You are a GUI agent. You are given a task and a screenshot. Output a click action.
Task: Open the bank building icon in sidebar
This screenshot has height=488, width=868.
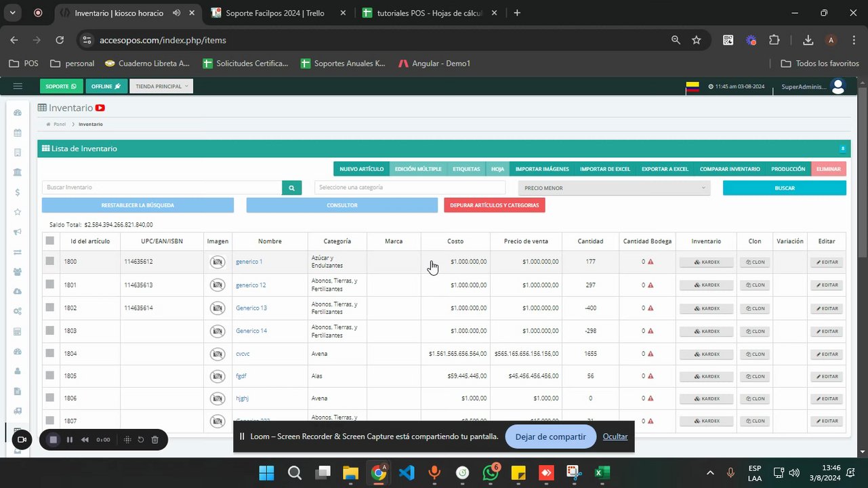pyautogui.click(x=18, y=172)
